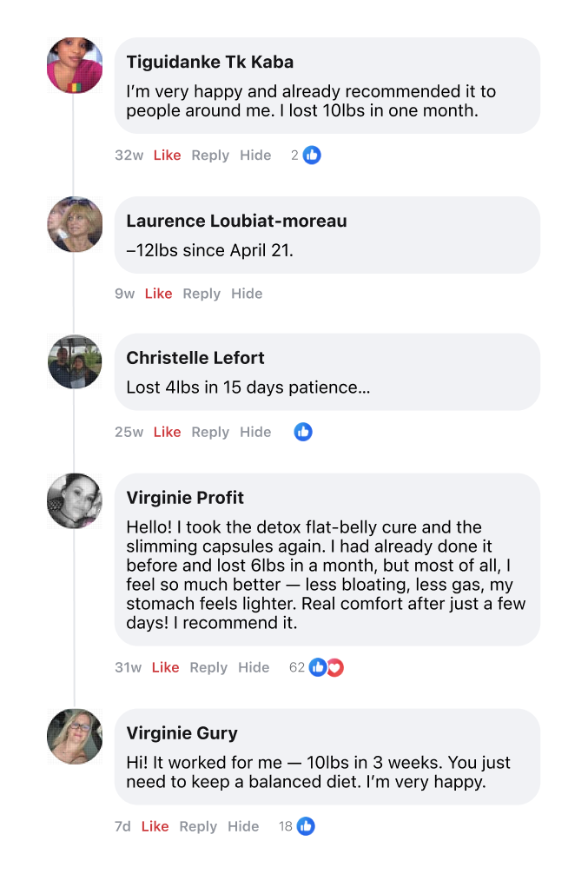Like Tiguidanke Tk Kaba's comment
Image resolution: width=588 pixels, height=874 pixels.
point(167,156)
